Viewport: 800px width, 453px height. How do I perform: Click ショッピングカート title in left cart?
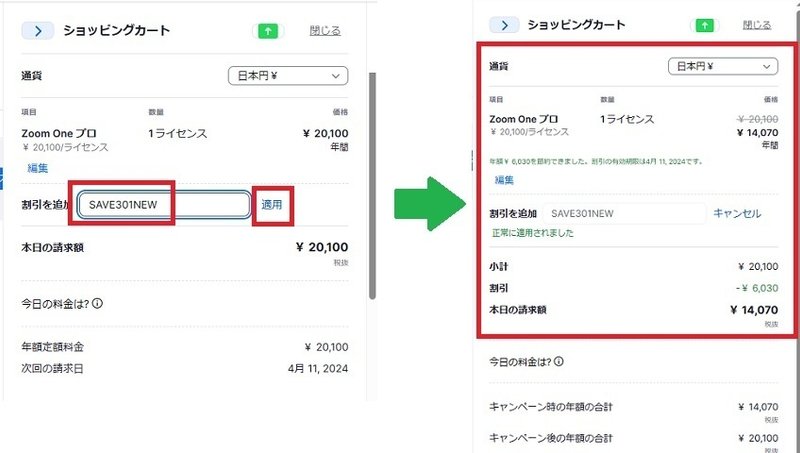click(116, 31)
